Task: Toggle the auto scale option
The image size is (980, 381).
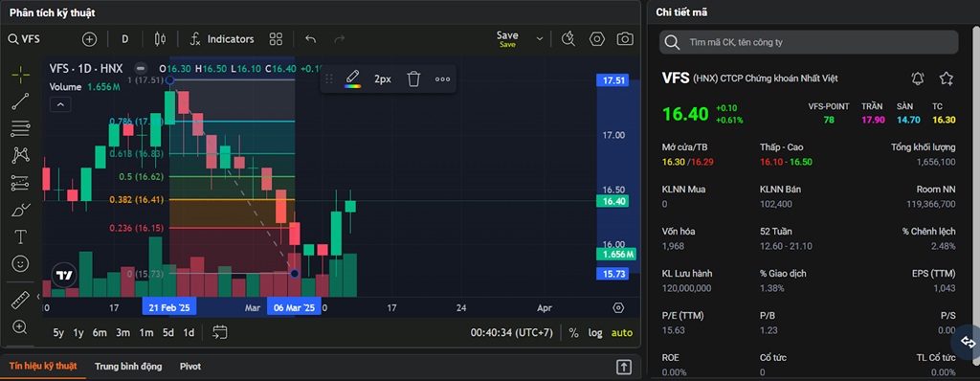Action: (621, 333)
